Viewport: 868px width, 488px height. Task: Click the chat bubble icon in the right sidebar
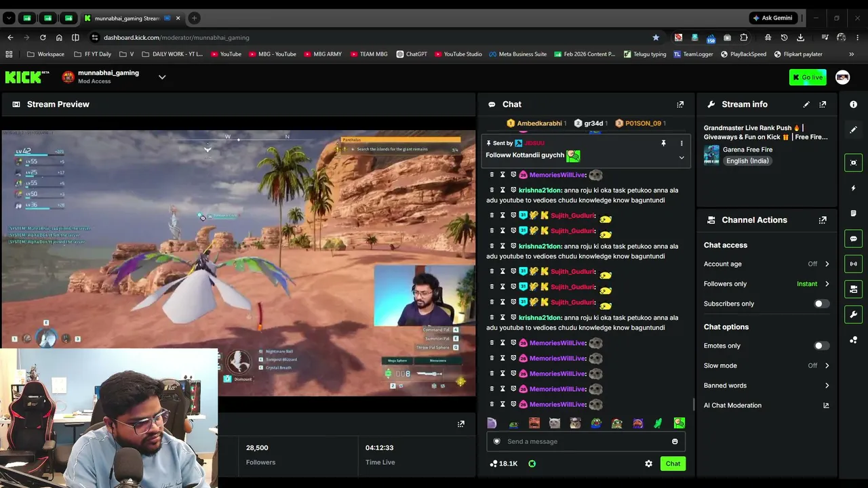click(x=854, y=239)
